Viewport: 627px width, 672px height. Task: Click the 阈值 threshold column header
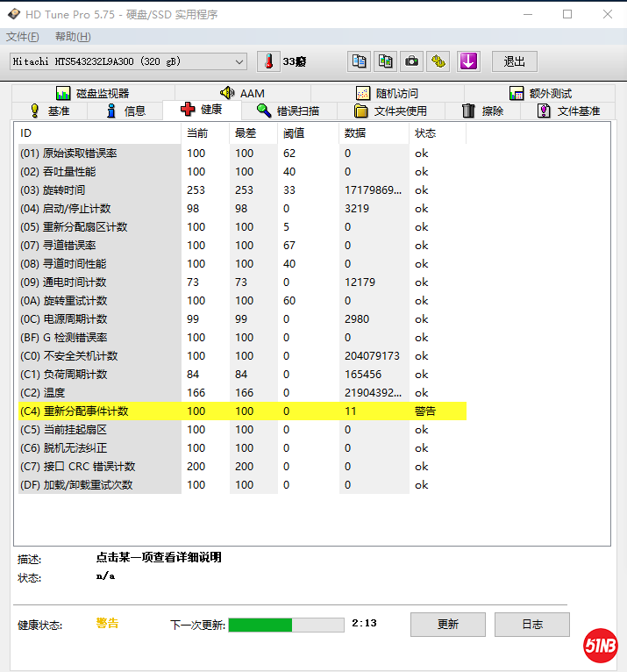pyautogui.click(x=293, y=133)
